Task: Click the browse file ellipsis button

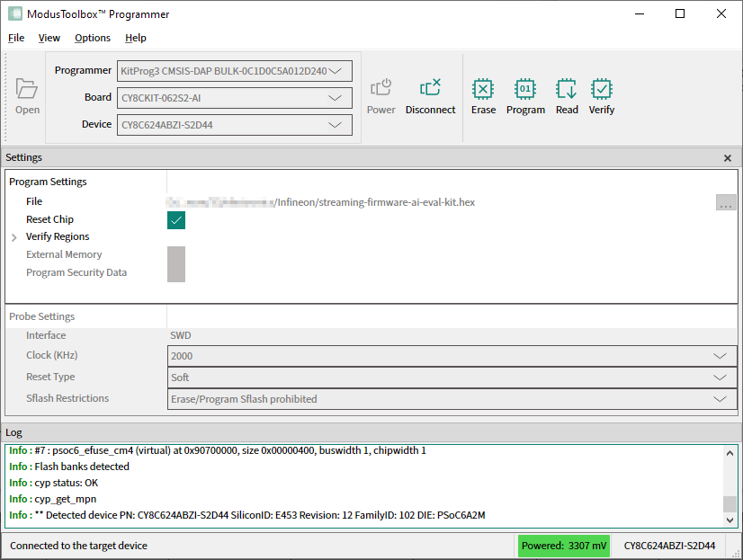Action: click(x=726, y=203)
